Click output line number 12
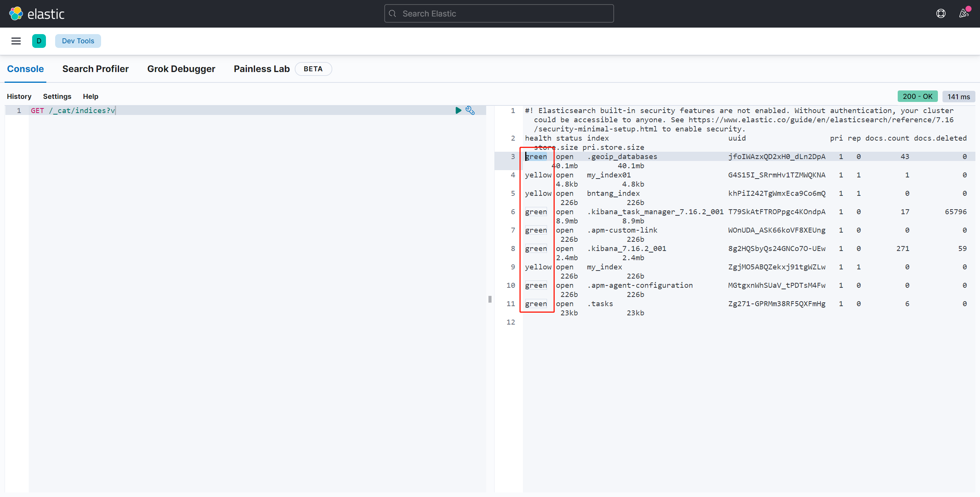 coord(511,322)
